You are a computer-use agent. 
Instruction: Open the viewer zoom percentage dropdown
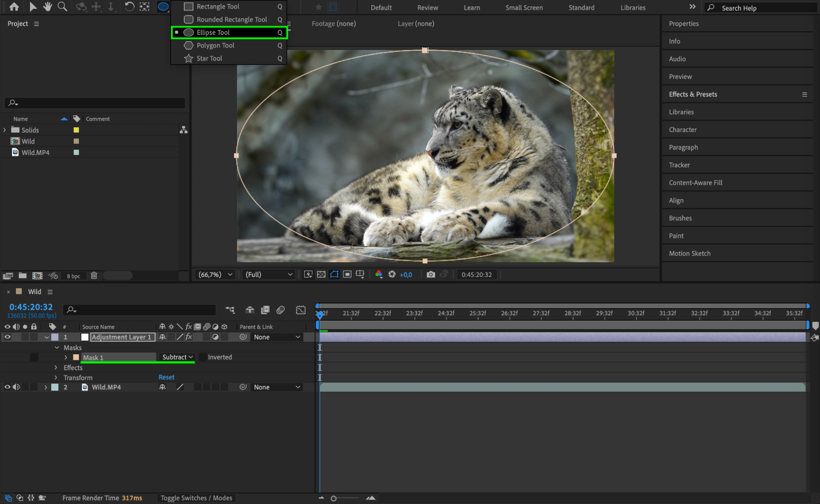(215, 274)
